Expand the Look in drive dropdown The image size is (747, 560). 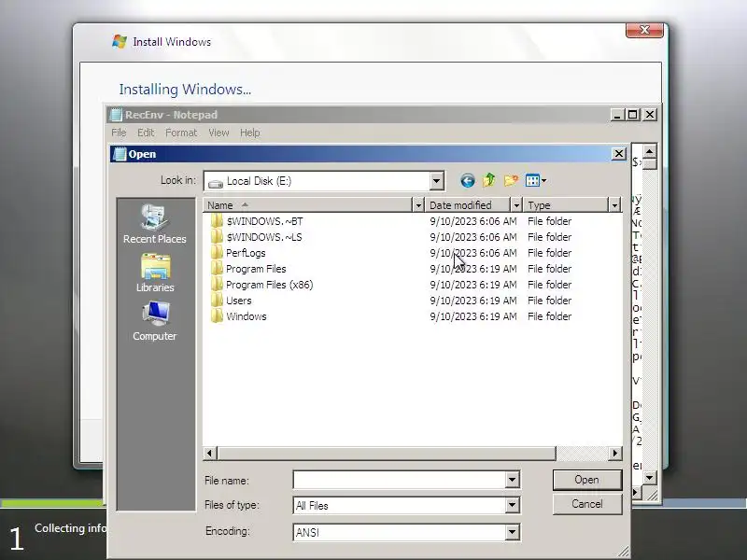(436, 181)
